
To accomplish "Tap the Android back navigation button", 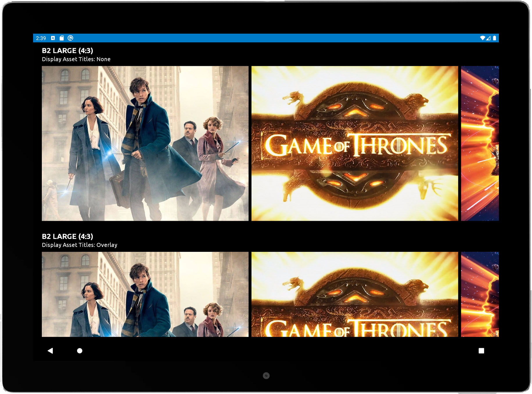I will click(50, 350).
